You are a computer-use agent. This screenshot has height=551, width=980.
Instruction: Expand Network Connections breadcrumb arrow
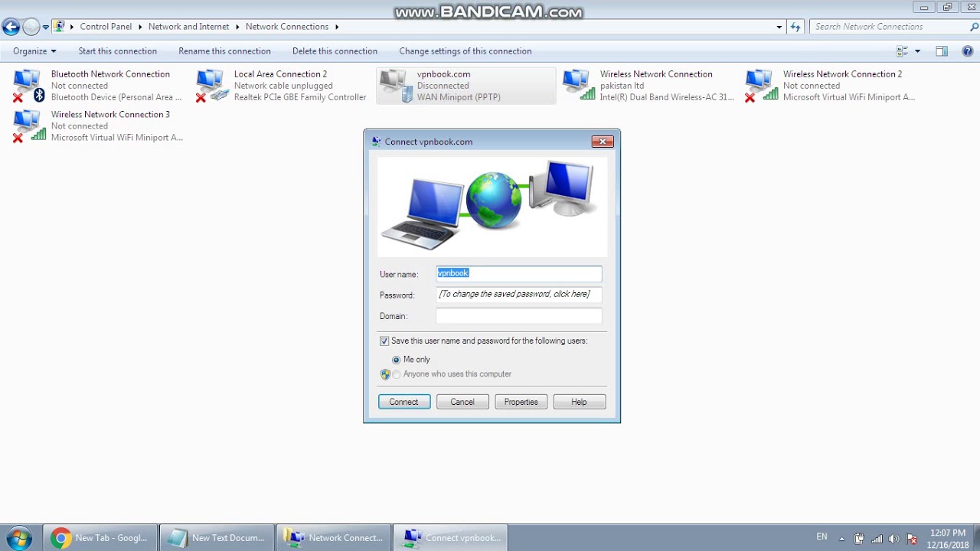point(337,27)
